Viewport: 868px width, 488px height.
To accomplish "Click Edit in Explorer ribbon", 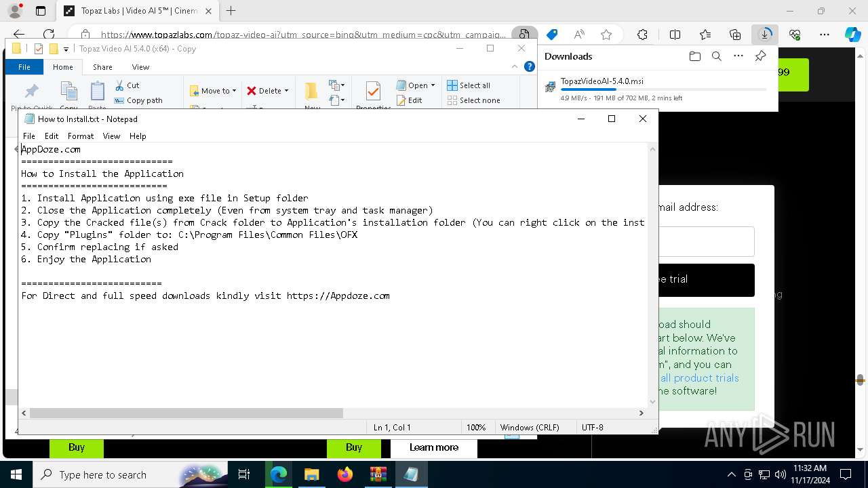I will coord(409,100).
